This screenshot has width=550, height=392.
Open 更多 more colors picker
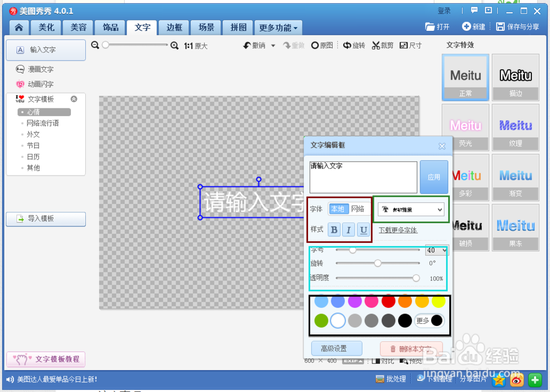tap(430, 321)
